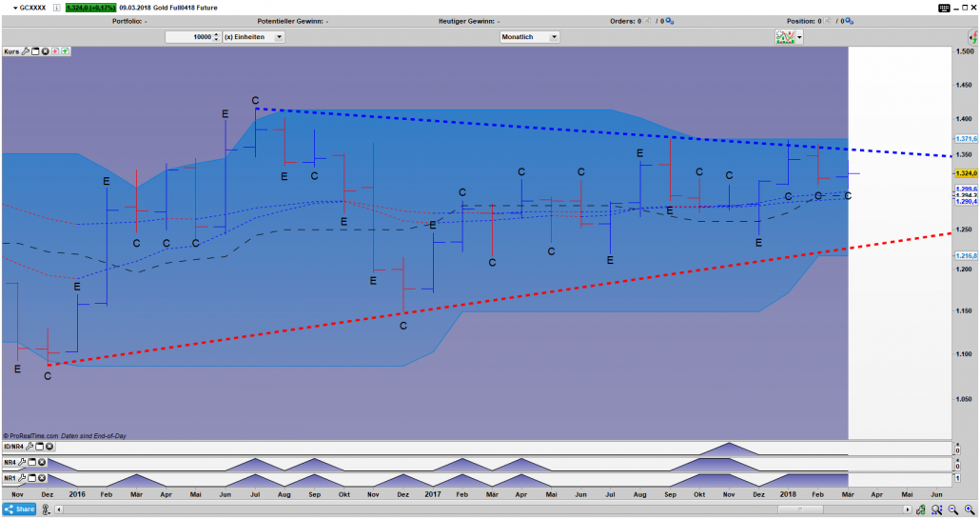Click the 1.216,8 price axis label
Viewport: 980px width, 519px height.
966,256
